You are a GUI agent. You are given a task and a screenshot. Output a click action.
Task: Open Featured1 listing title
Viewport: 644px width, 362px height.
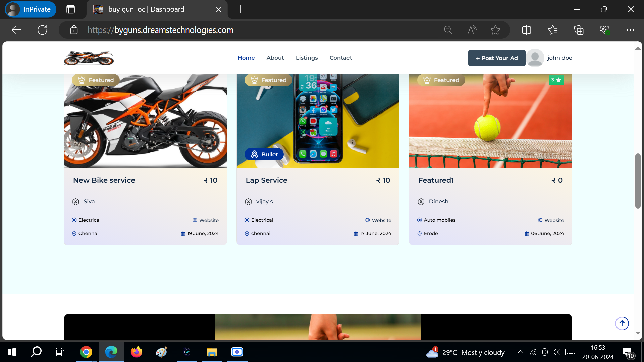[436, 180]
